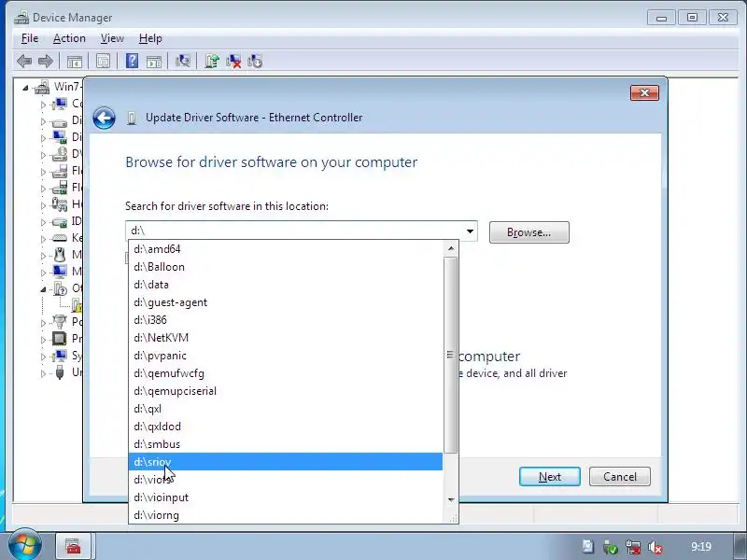Image resolution: width=747 pixels, height=560 pixels.
Task: Click the Update Driver Software toolbar icon
Action: tap(212, 61)
